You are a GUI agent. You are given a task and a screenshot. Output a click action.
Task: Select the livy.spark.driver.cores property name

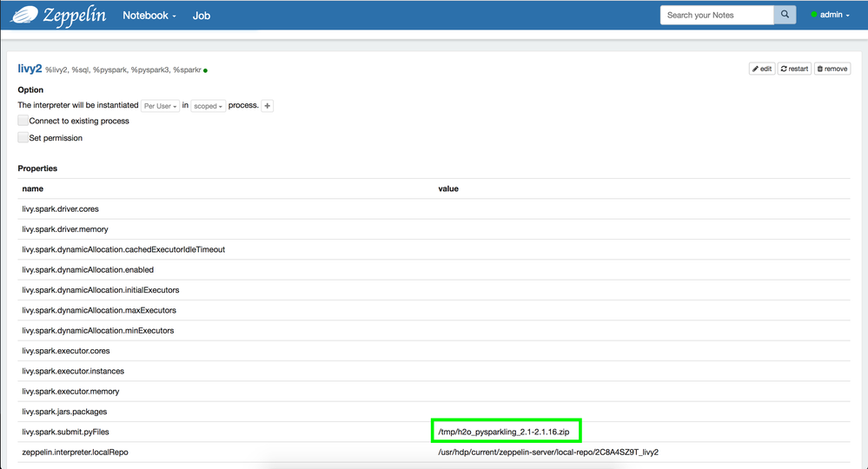(60, 209)
